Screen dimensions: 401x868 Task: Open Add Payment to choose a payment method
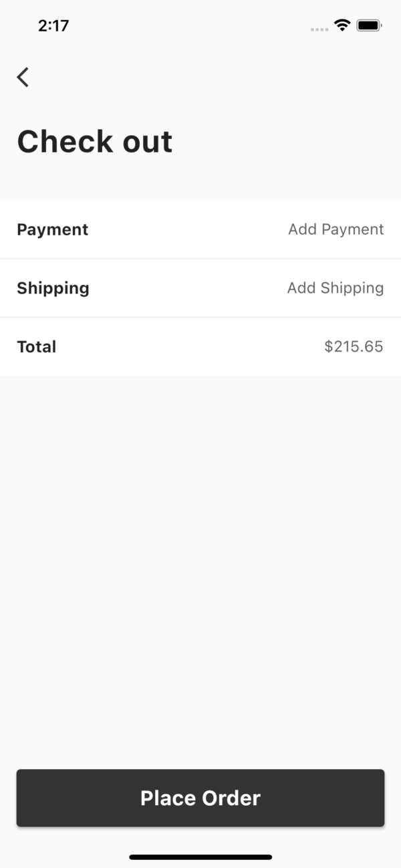pyautogui.click(x=336, y=229)
